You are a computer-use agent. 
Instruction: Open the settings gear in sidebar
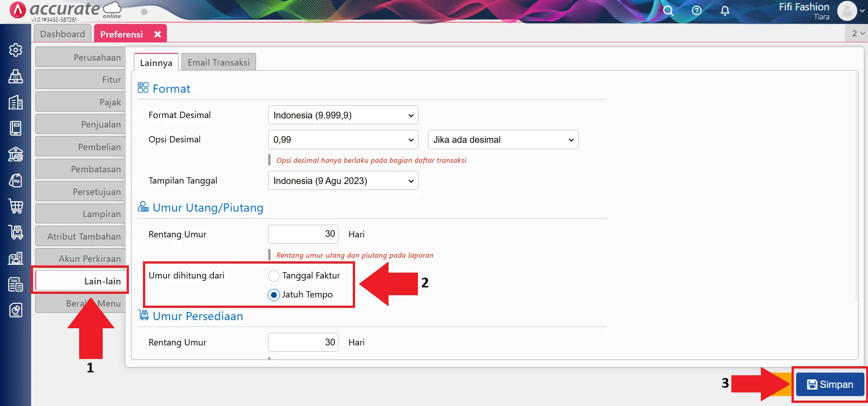point(16,50)
